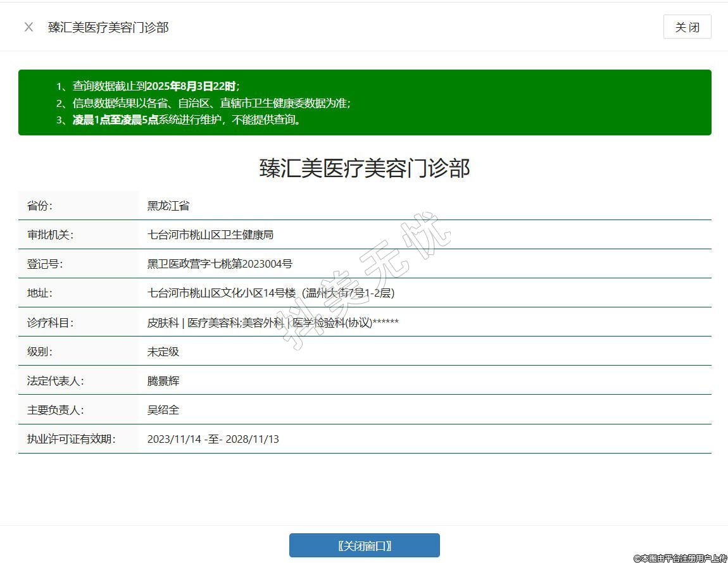Image resolution: width=728 pixels, height=563 pixels.
Task: Click the 七台河市桃山区卫生健康局 authority value
Action: point(210,235)
